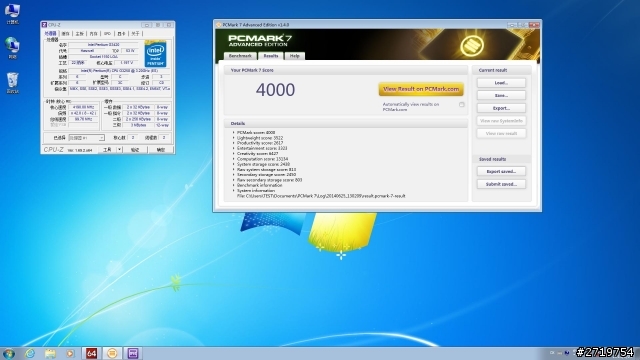The height and width of the screenshot is (360, 640).
Task: Open the 显卡 tab in CPU-Z
Action: point(121,33)
